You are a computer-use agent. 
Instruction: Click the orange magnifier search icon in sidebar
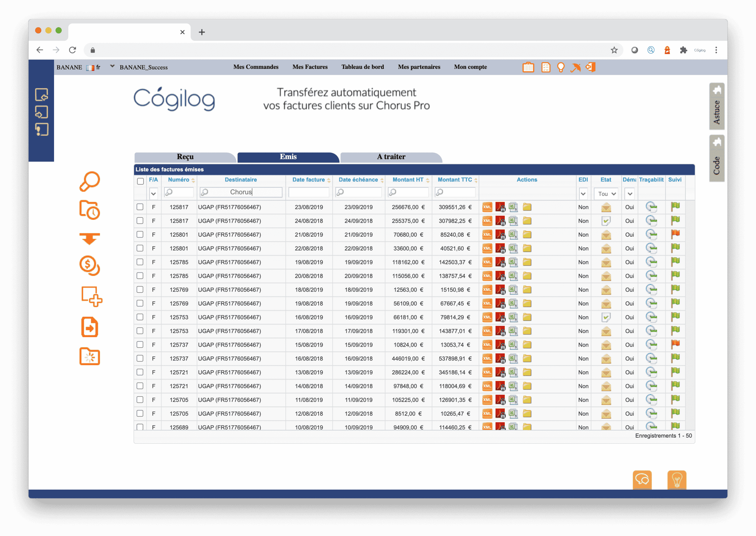pyautogui.click(x=90, y=181)
